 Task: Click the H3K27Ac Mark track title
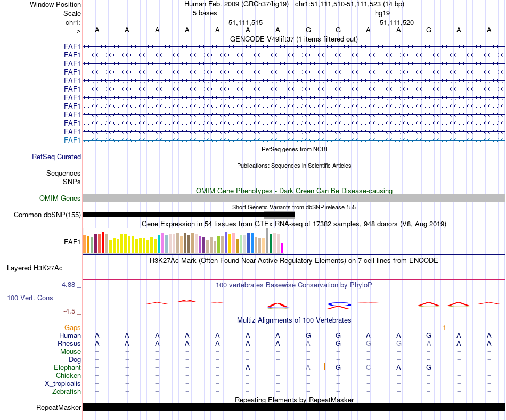pos(294,261)
